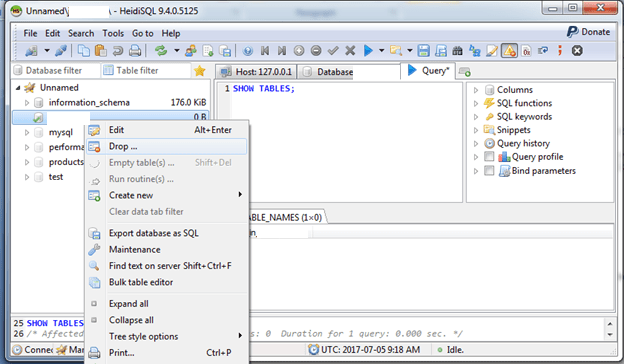Click the insert row plus icon
Image resolution: width=624 pixels, height=364 pixels.
[x=299, y=51]
